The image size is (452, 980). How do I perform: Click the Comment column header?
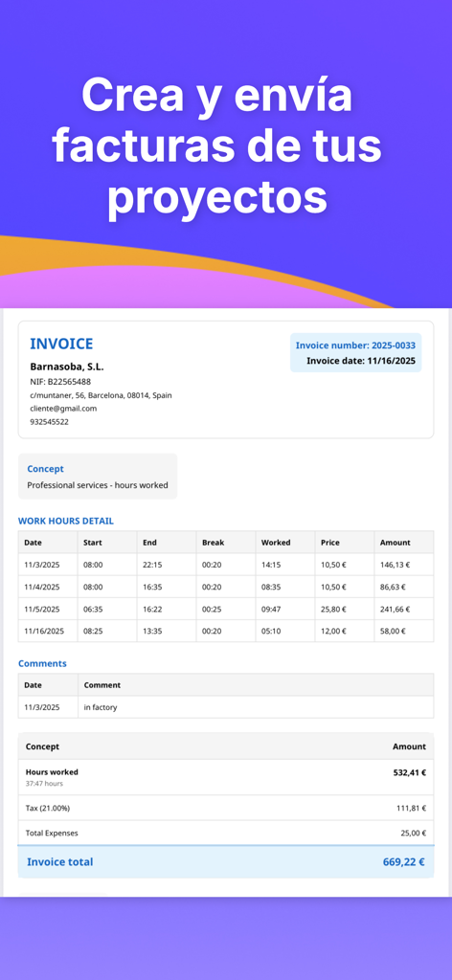point(102,685)
